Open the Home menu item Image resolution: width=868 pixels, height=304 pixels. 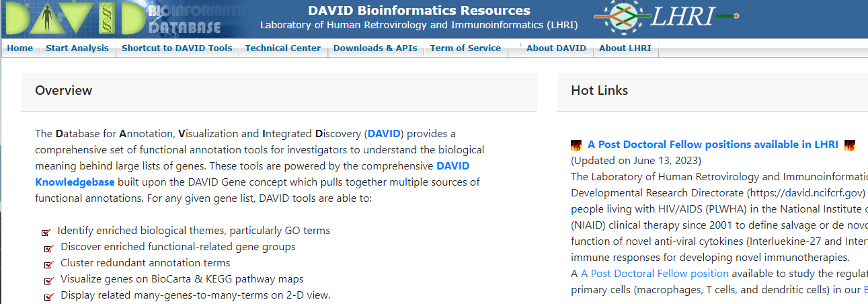20,48
